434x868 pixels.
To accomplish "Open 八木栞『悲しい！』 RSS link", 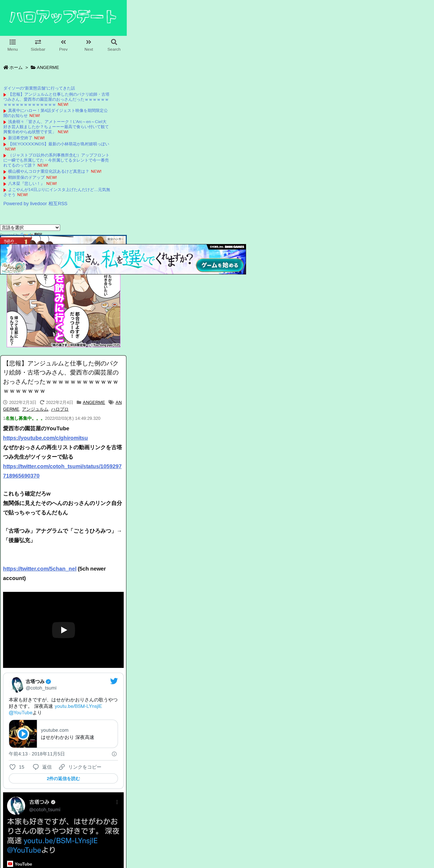I will click(x=26, y=184).
